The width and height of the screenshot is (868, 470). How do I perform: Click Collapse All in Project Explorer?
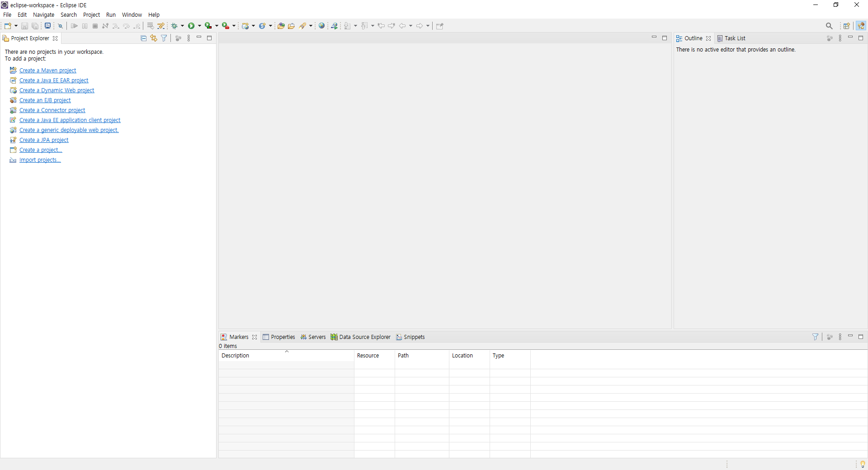(143, 38)
